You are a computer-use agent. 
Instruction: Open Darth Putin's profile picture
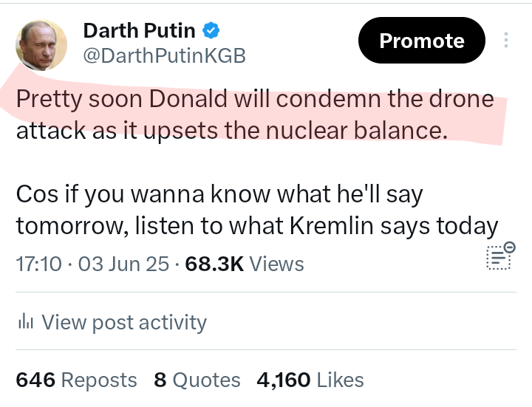point(41,44)
